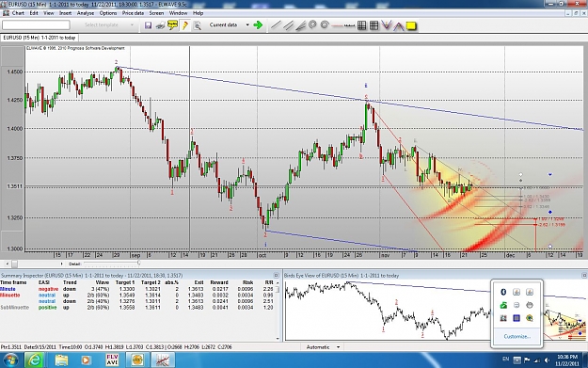Select the second grid tool icon
This screenshot has height=368, width=588.
pyautogui.click(x=373, y=25)
